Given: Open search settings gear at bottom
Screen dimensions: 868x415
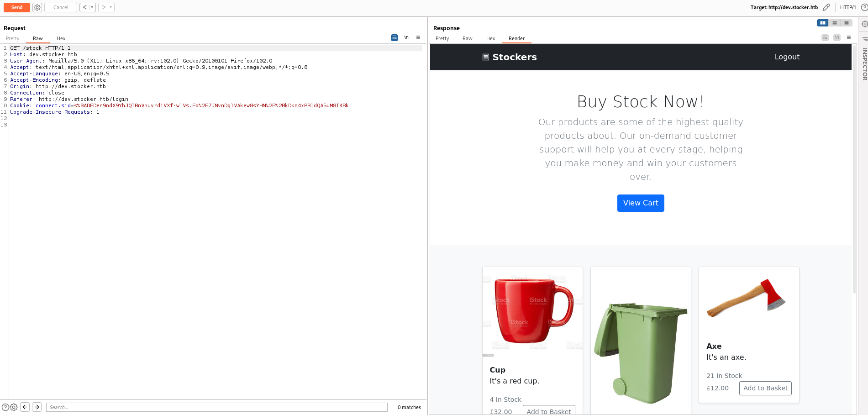Looking at the screenshot, I should pyautogui.click(x=14, y=407).
